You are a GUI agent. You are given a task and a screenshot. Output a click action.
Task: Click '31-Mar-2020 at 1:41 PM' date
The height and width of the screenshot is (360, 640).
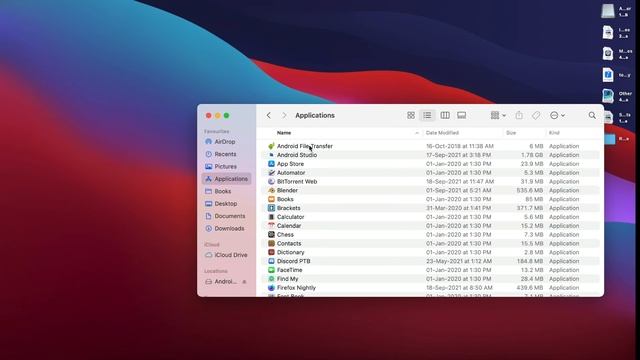click(x=458, y=208)
